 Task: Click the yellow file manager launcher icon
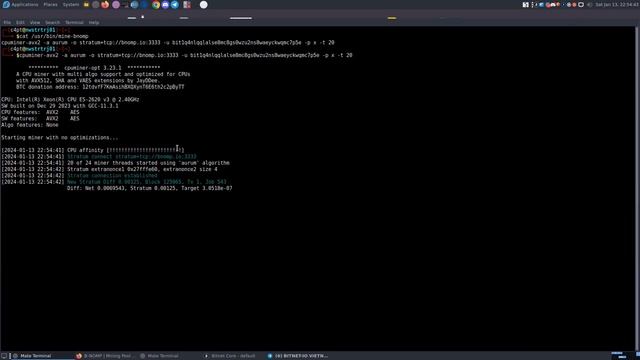(x=86, y=5)
